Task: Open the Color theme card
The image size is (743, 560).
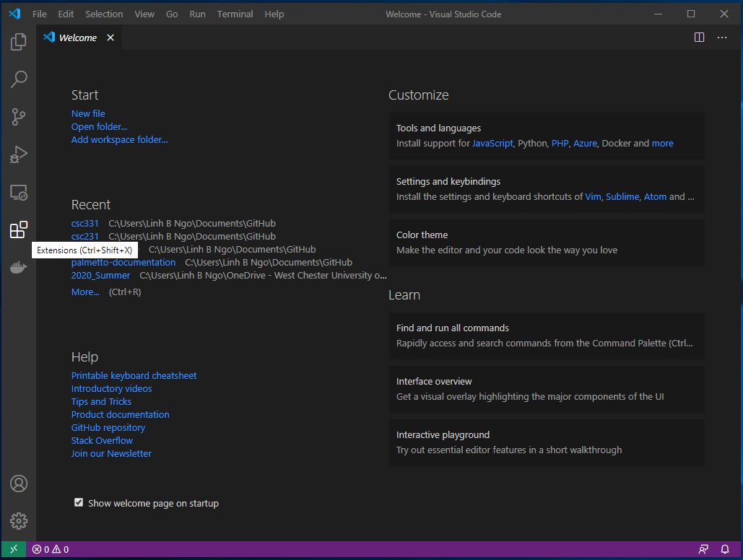Action: coord(547,242)
